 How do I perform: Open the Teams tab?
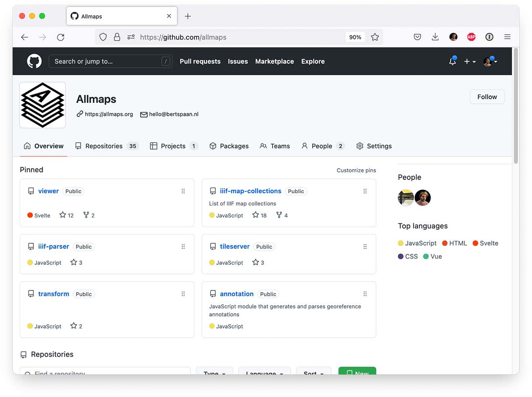pos(275,146)
